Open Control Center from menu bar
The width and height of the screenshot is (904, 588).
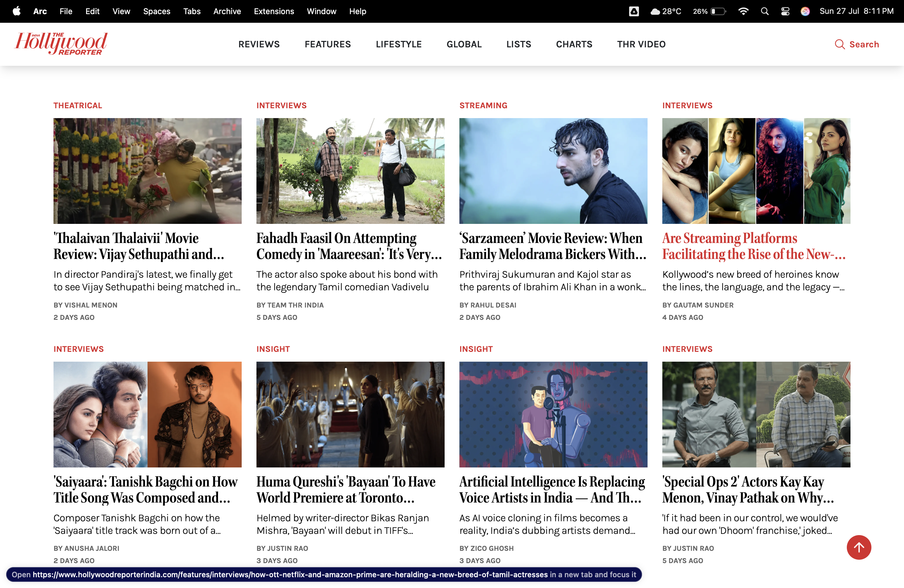(x=785, y=11)
